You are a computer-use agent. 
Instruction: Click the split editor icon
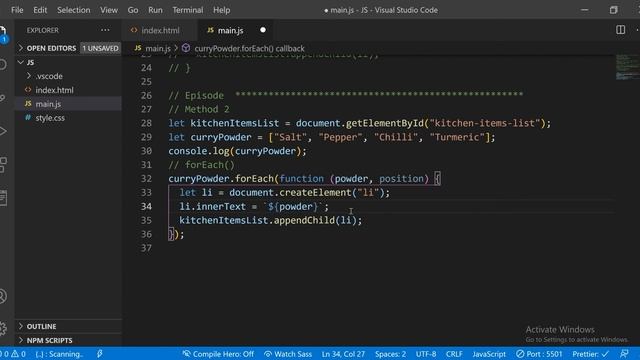tap(620, 30)
